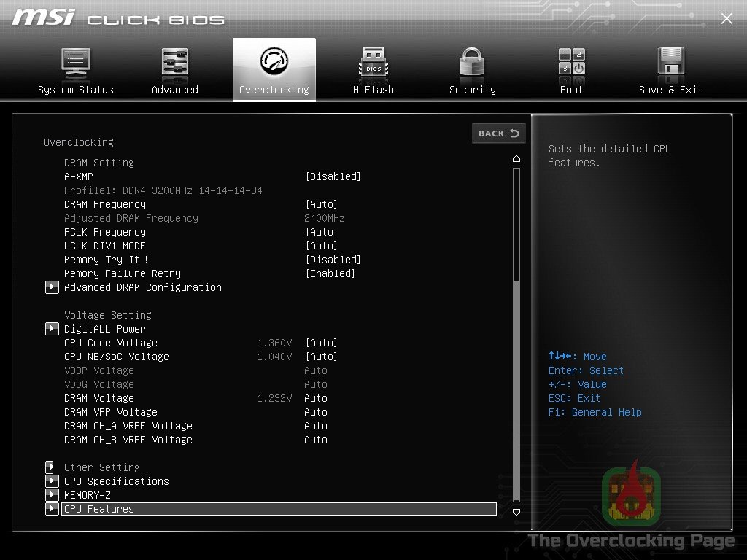747x560 pixels.
Task: Enable the A-XMP profile setting
Action: (x=333, y=176)
